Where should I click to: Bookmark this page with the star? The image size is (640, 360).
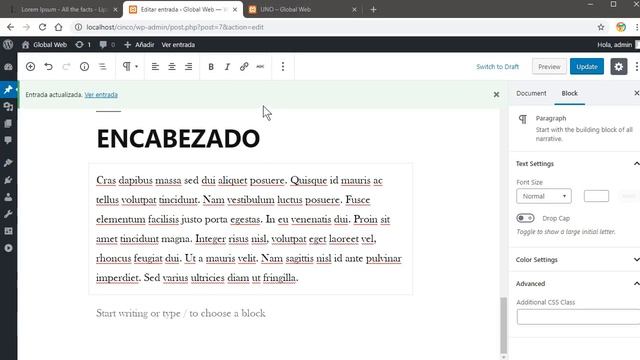pos(601,27)
